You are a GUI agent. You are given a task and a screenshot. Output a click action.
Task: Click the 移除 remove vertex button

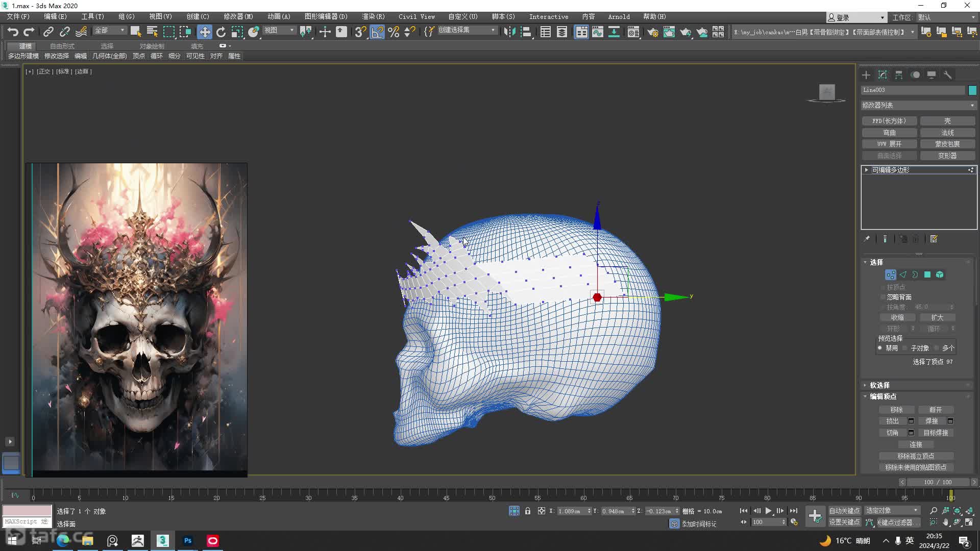897,410
